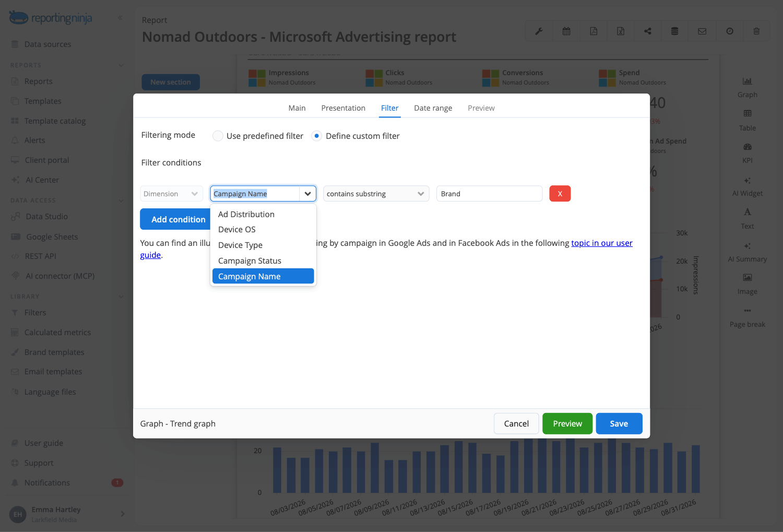Switch to the Presentation tab
This screenshot has height=532, width=783.
pyautogui.click(x=343, y=108)
